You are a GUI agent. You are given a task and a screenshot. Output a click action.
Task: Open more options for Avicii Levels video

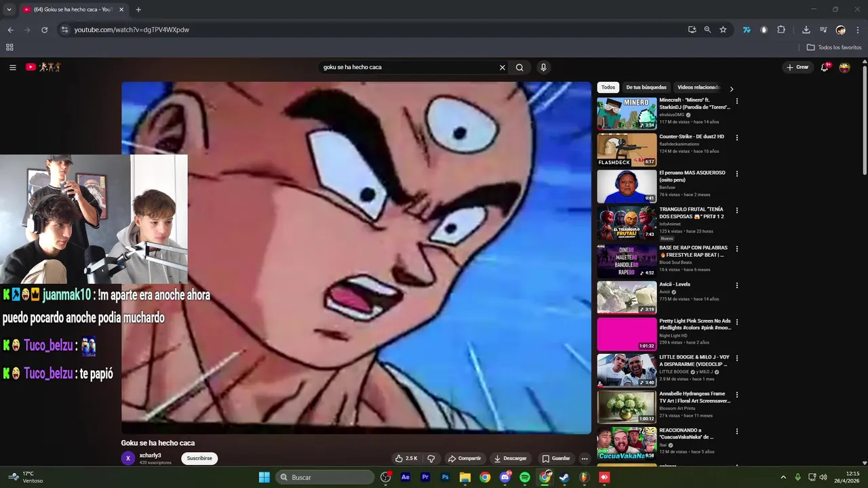(736, 285)
